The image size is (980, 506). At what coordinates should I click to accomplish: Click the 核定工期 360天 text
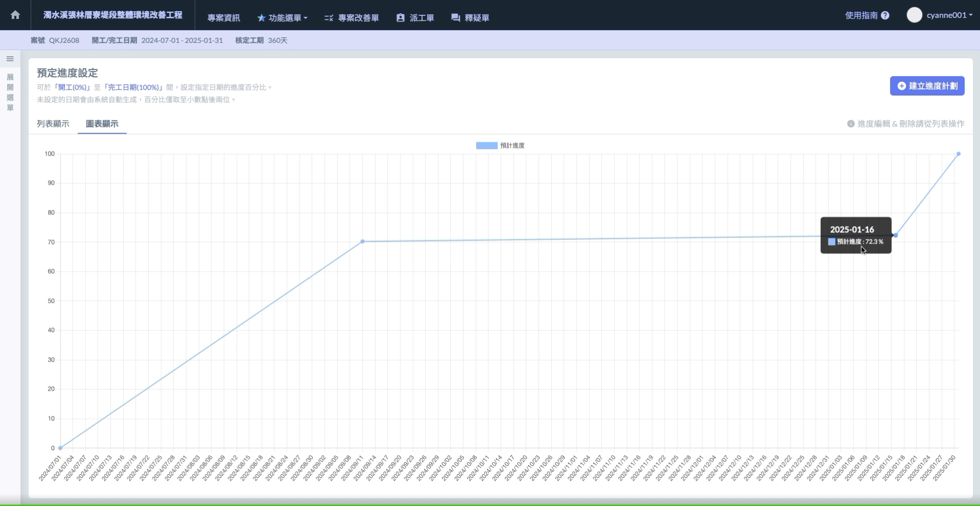[261, 40]
